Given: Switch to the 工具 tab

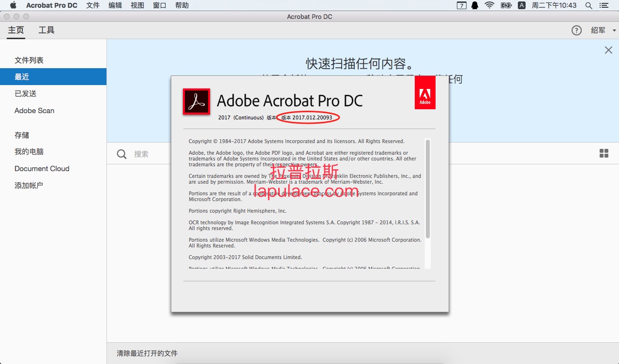Looking at the screenshot, I should [46, 30].
